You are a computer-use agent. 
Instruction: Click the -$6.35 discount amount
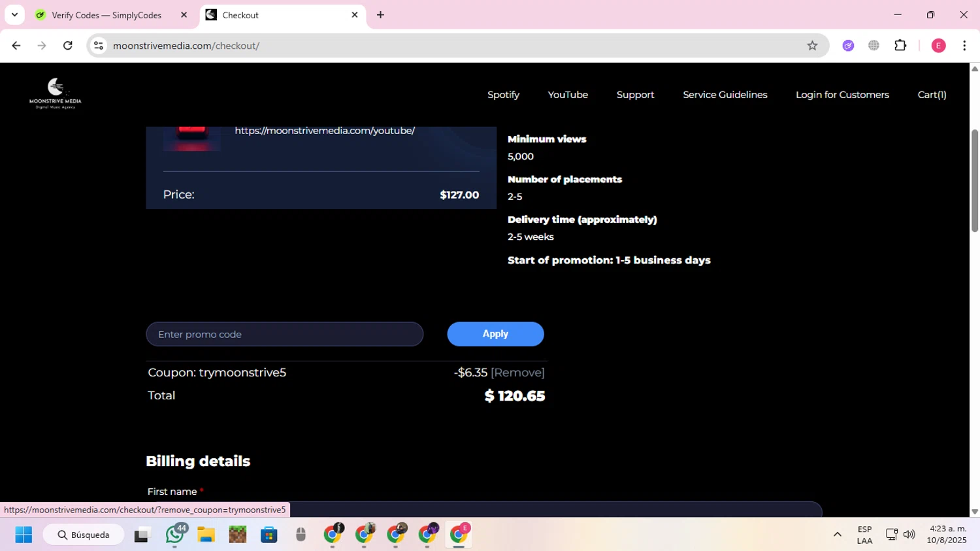(x=470, y=373)
